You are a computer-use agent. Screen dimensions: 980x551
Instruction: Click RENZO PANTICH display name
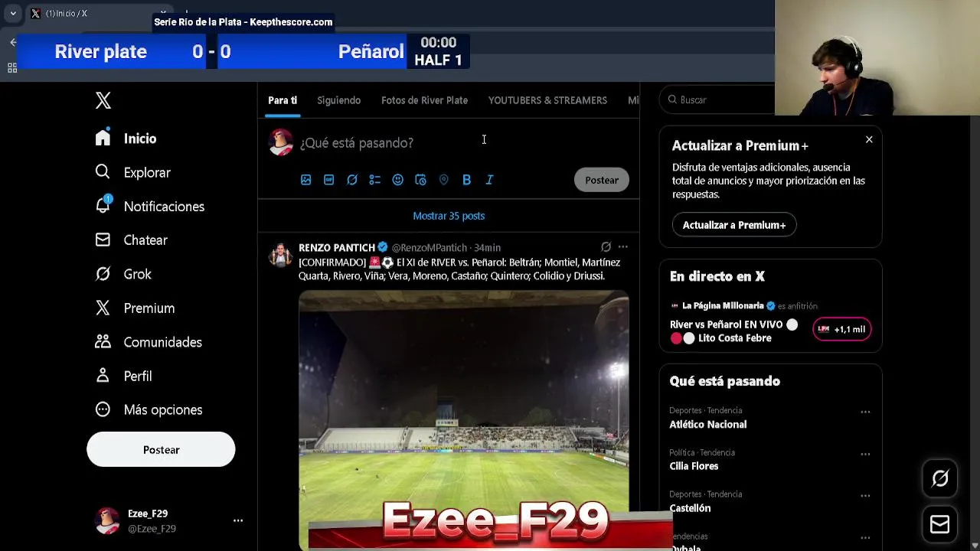tap(337, 247)
